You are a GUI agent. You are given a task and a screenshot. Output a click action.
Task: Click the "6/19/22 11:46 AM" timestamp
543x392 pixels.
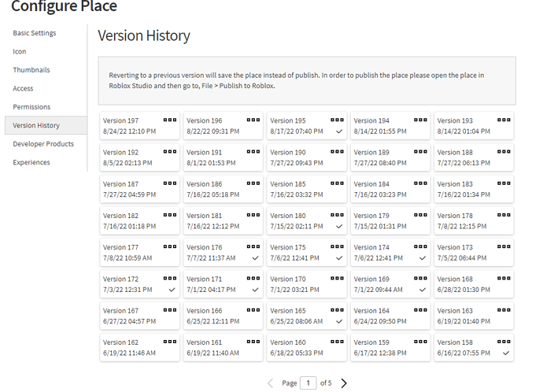point(129,353)
